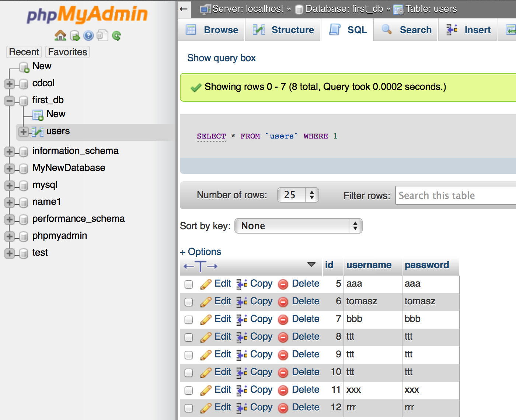
Task: Expand the MyNewDatabase node
Action: [10, 169]
